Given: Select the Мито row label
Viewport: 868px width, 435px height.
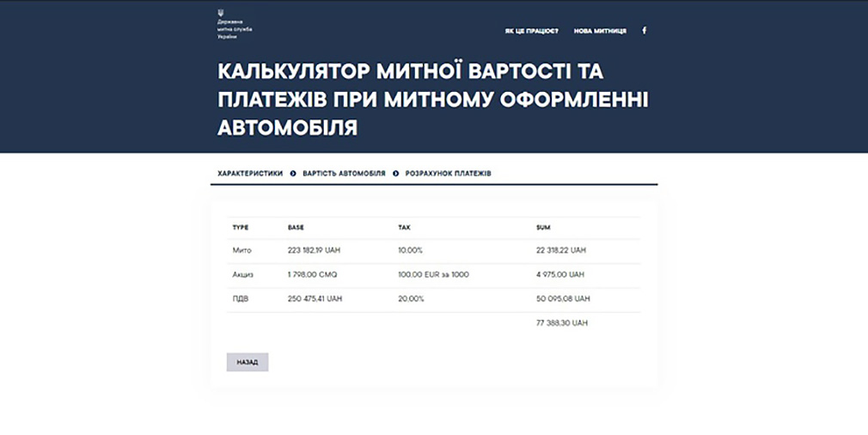Looking at the screenshot, I should pos(241,250).
